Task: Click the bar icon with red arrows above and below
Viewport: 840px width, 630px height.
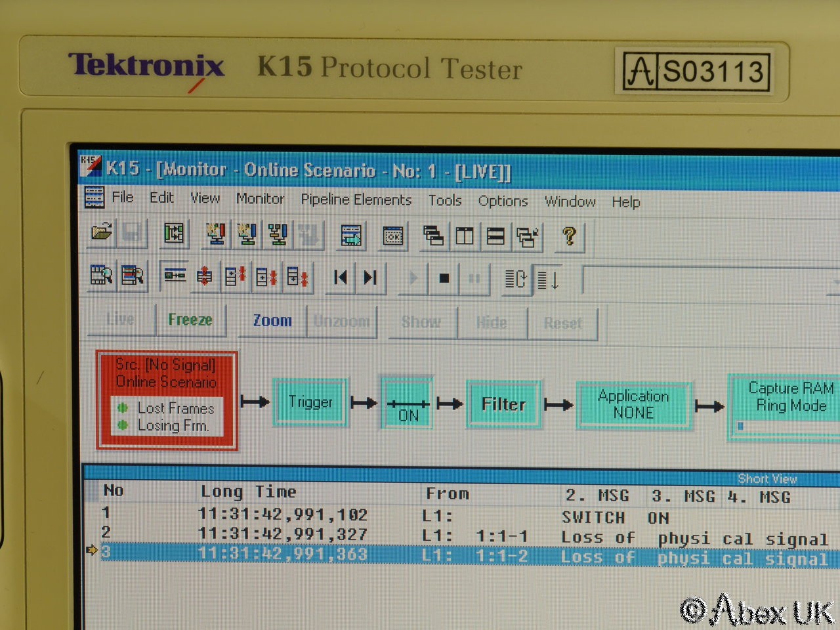Action: [205, 277]
